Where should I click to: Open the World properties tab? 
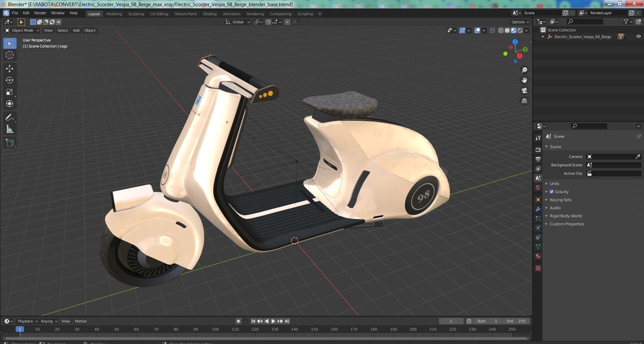point(538,188)
